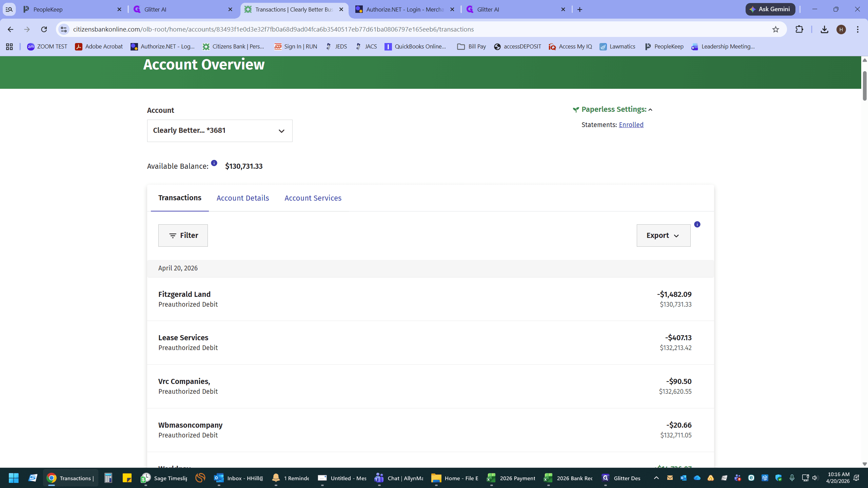Open the Lease Services transaction
Image resolution: width=868 pixels, height=488 pixels.
[431, 343]
